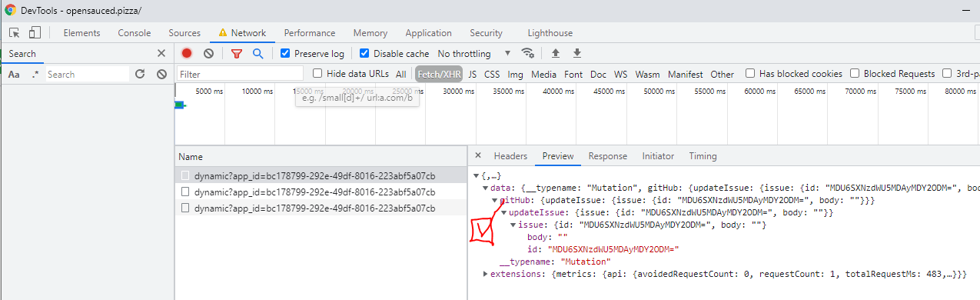Toggle Disable cache checkbox
The image size is (980, 300).
[x=364, y=53]
